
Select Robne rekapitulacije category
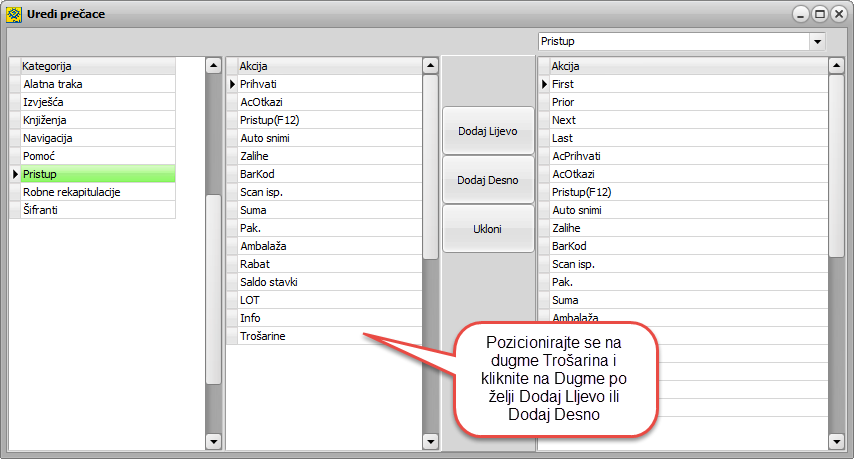click(x=97, y=192)
